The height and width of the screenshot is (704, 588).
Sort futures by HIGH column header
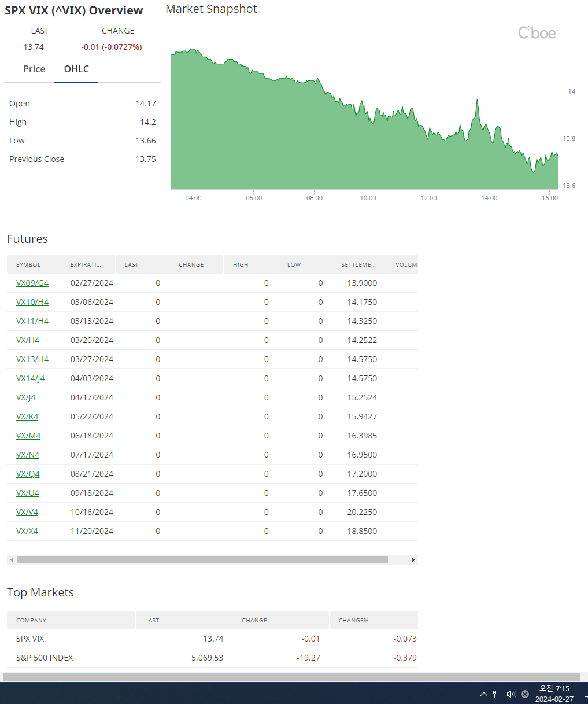pyautogui.click(x=251, y=264)
